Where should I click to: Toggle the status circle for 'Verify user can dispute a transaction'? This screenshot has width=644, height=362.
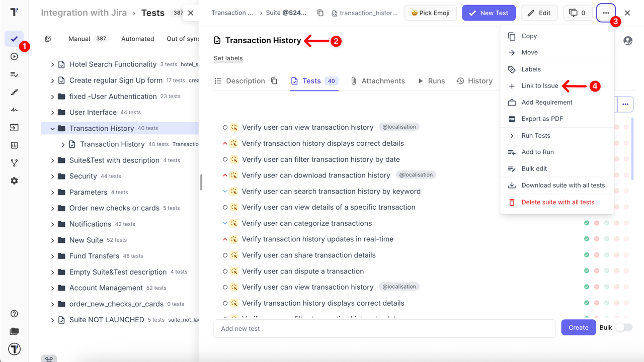click(x=225, y=271)
